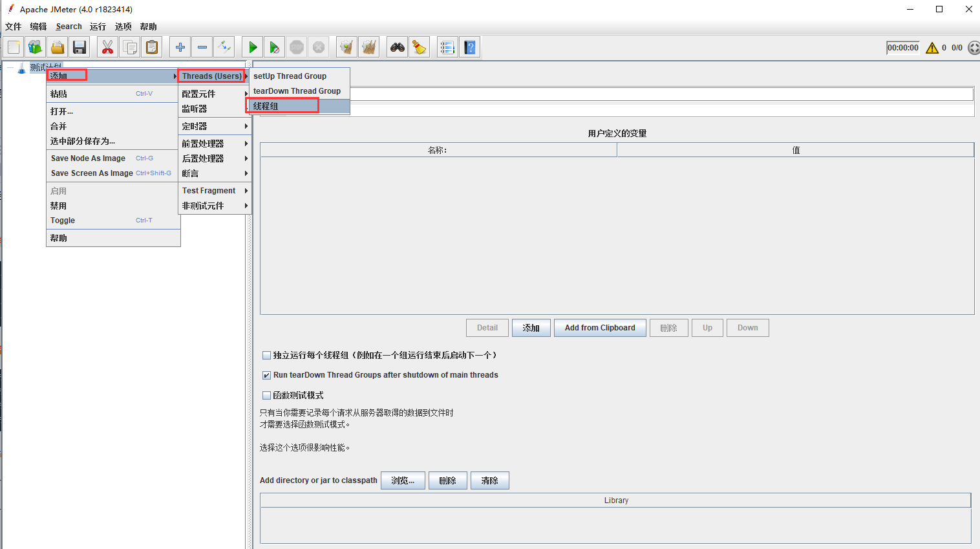The image size is (980, 549).
Task: Expand the Test Fragment submenu
Action: point(215,191)
